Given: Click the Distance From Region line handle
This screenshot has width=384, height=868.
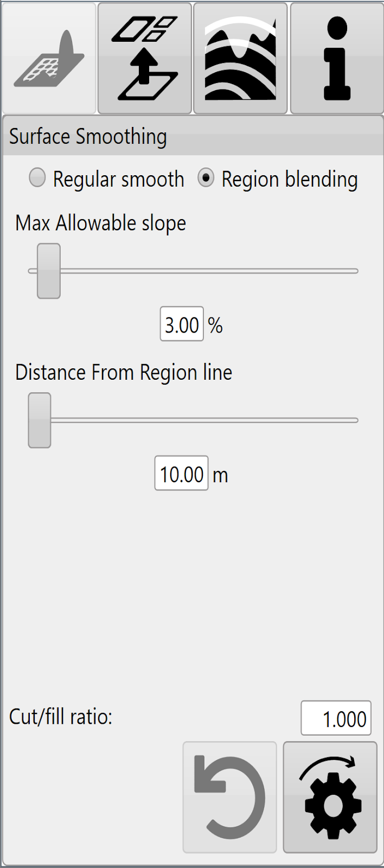Looking at the screenshot, I should click(x=40, y=420).
